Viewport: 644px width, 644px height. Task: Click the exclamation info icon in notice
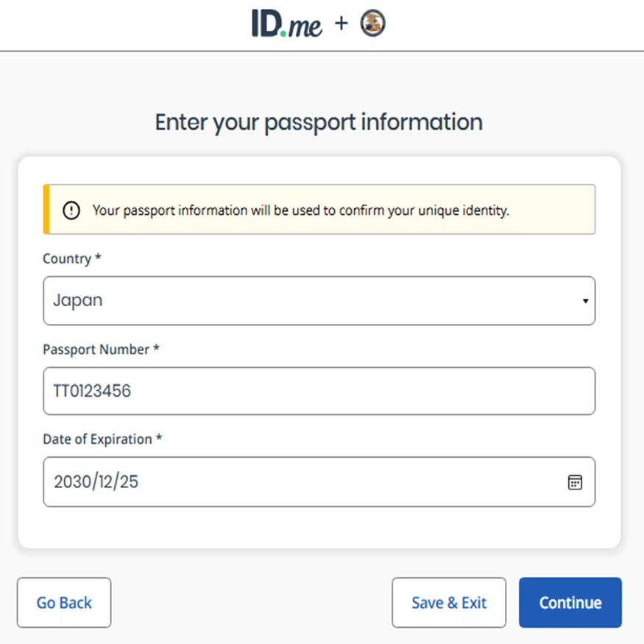coord(71,210)
